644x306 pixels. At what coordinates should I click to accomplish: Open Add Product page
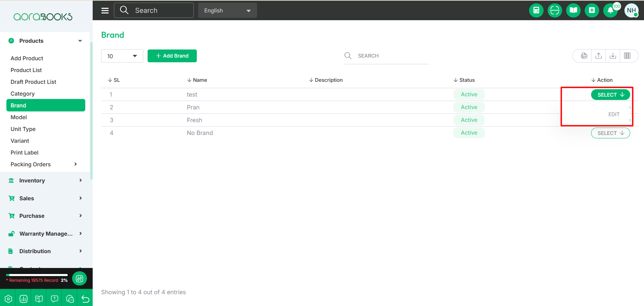[x=27, y=58]
